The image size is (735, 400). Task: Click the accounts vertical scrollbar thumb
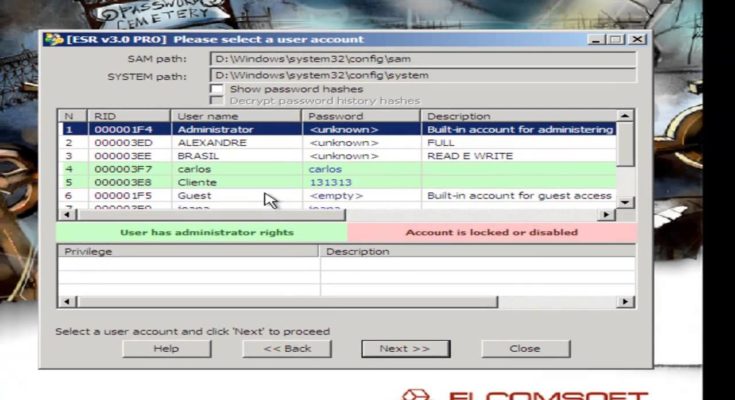[625, 144]
